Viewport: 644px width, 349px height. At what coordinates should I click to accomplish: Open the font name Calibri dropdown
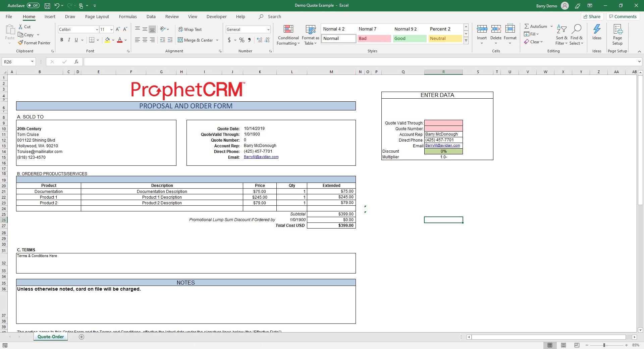pos(97,30)
